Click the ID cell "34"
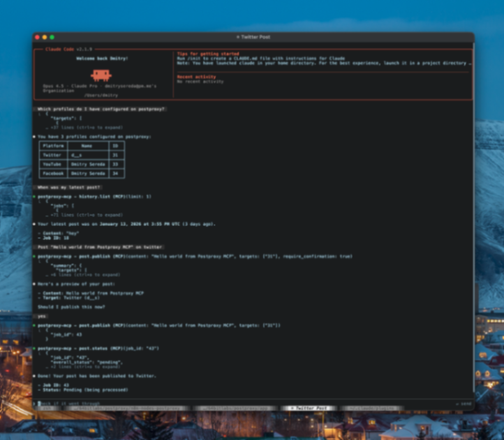 (115, 174)
